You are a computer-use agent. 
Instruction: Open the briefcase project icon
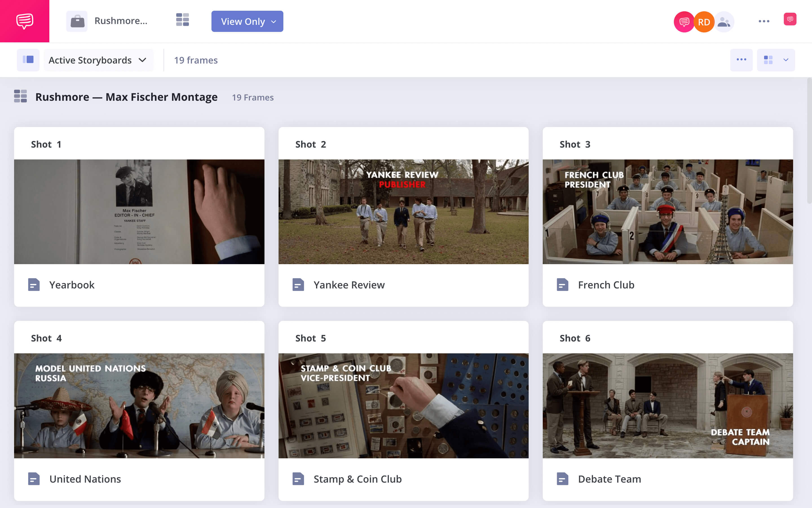tap(77, 21)
